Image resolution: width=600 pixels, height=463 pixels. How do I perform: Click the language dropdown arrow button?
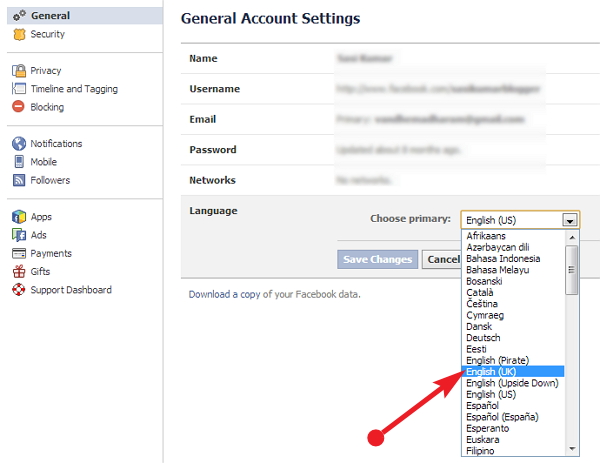coord(569,220)
